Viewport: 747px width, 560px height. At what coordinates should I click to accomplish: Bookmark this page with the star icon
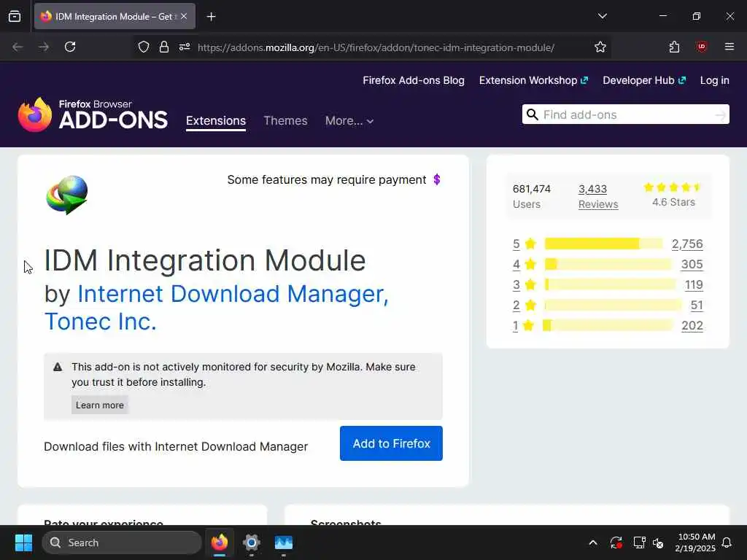point(600,47)
